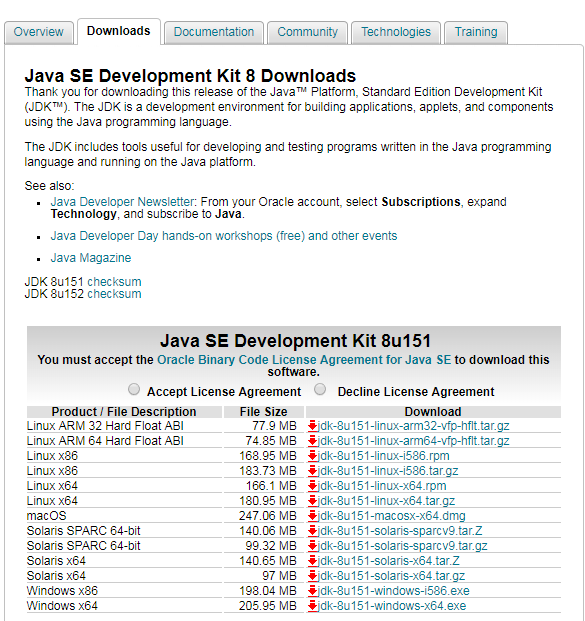Select Decline License Agreement radio button
The image size is (585, 621).
[320, 389]
